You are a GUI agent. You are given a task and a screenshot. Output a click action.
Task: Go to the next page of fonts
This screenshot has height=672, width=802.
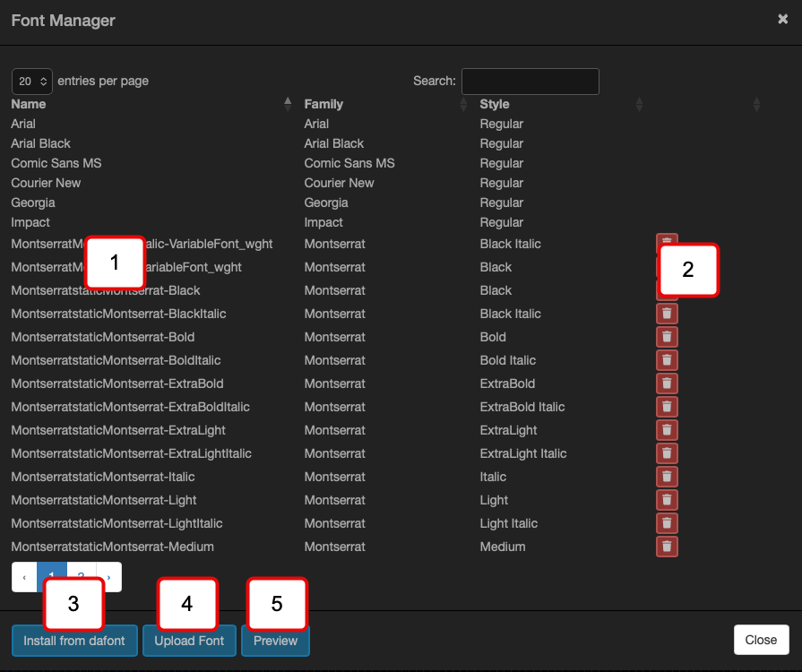point(109,577)
